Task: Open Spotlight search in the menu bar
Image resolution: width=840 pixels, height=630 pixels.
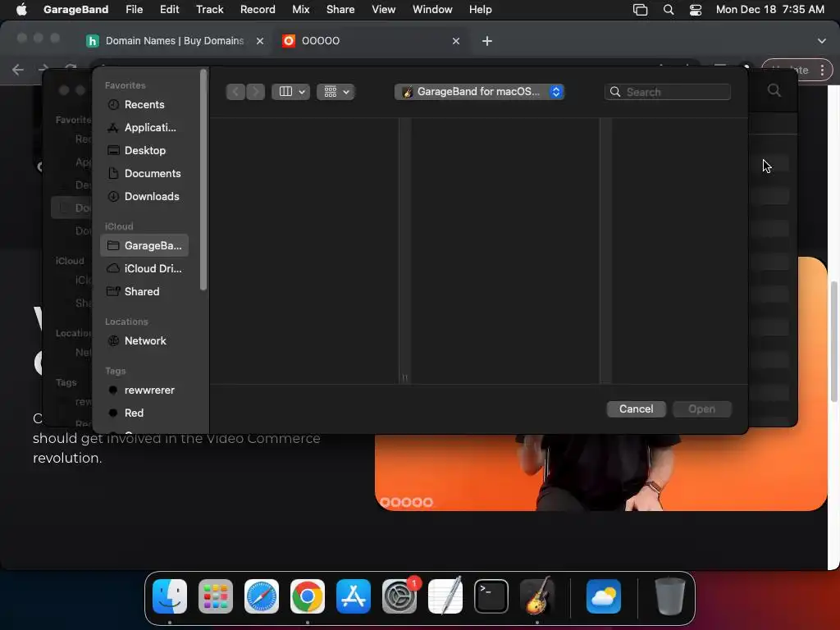Action: [668, 9]
